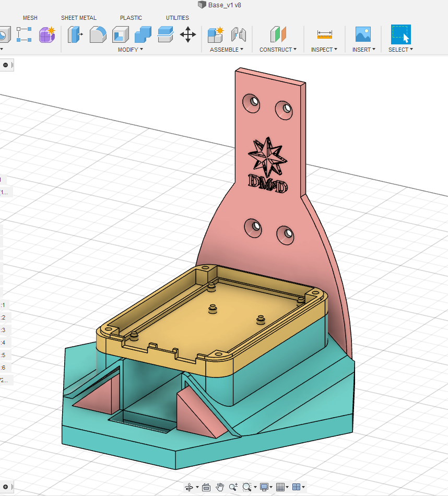Open Display Settings monitor icon
The width and height of the screenshot is (448, 496).
264,487
